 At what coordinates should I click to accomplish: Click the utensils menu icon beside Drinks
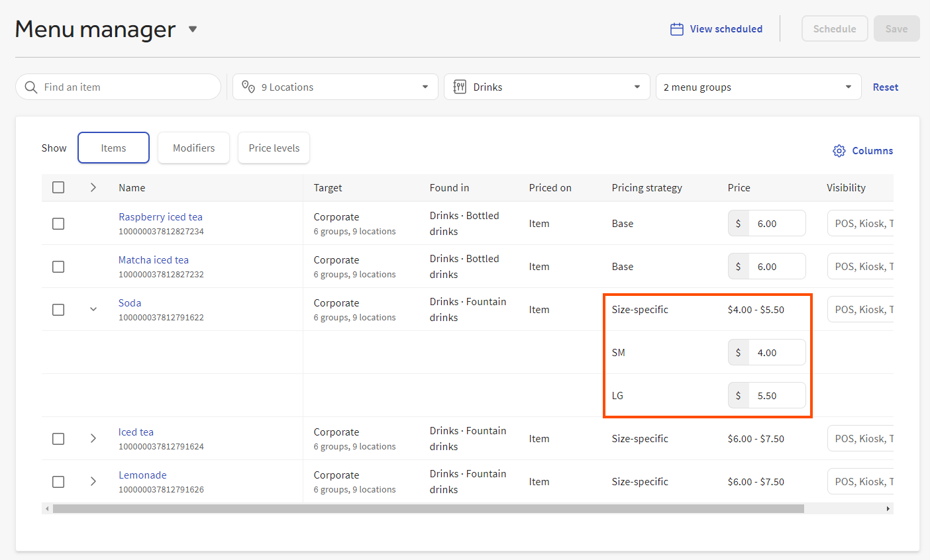(460, 87)
